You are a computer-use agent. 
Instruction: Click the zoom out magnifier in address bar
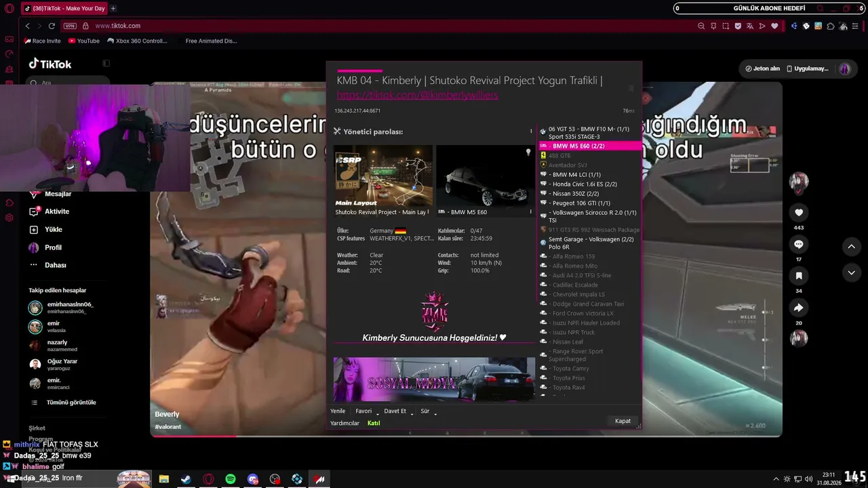click(x=701, y=26)
